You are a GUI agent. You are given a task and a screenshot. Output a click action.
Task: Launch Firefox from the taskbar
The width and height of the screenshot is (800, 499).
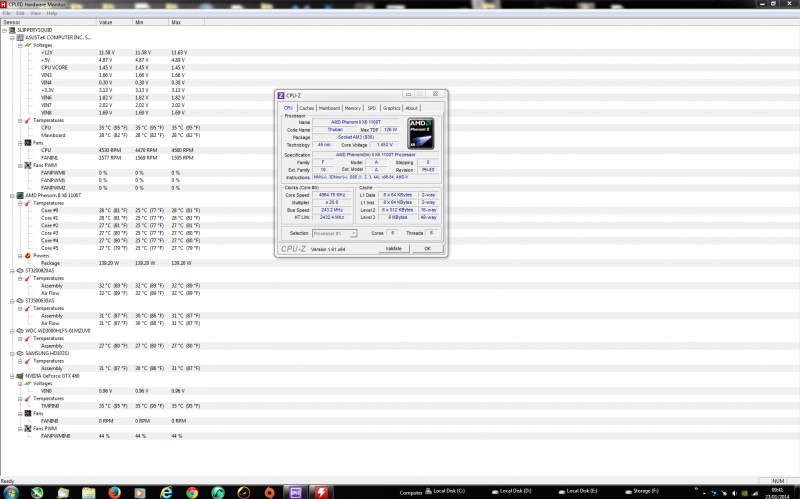114,492
